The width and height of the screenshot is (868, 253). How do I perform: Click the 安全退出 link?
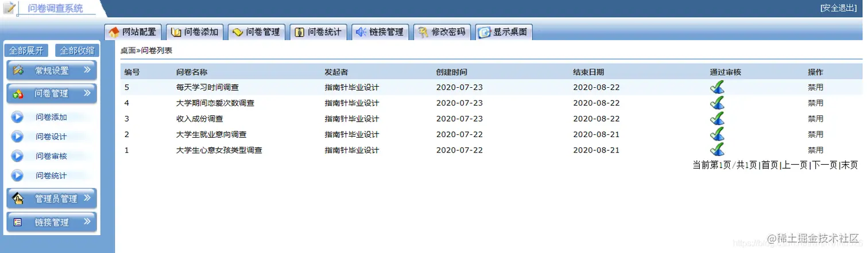coord(838,8)
